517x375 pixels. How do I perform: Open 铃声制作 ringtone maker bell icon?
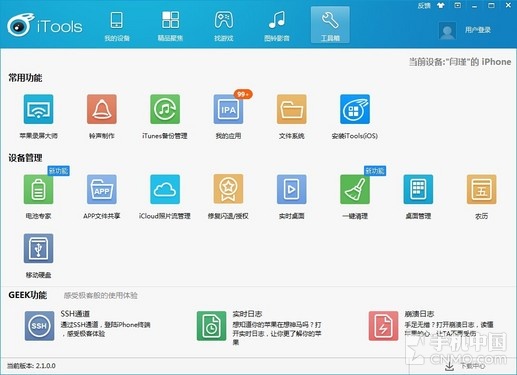tap(102, 109)
